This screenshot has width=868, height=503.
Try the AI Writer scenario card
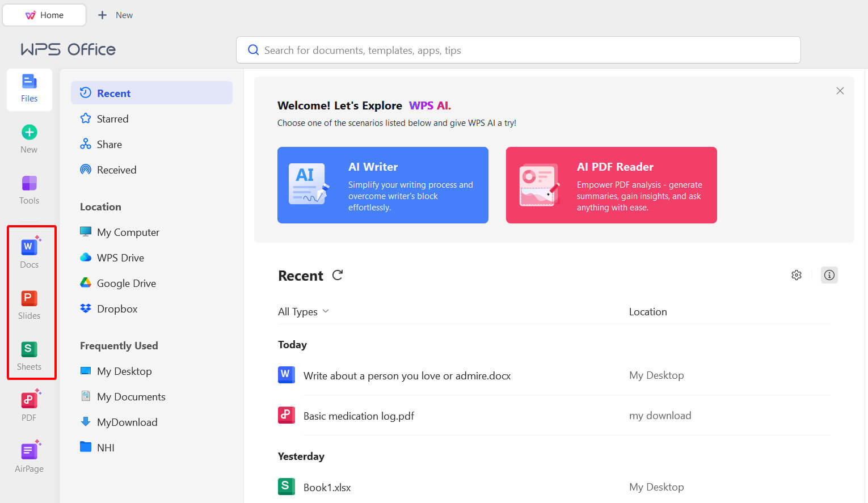pos(383,185)
